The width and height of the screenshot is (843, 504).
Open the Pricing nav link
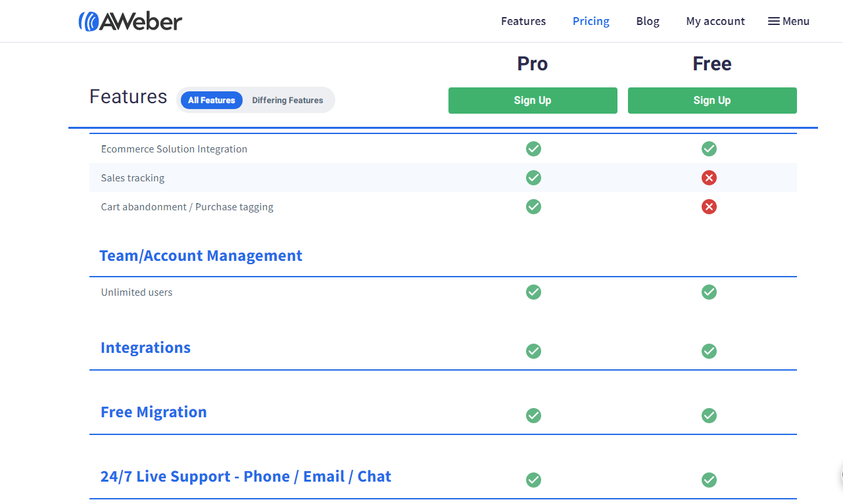[x=591, y=21]
